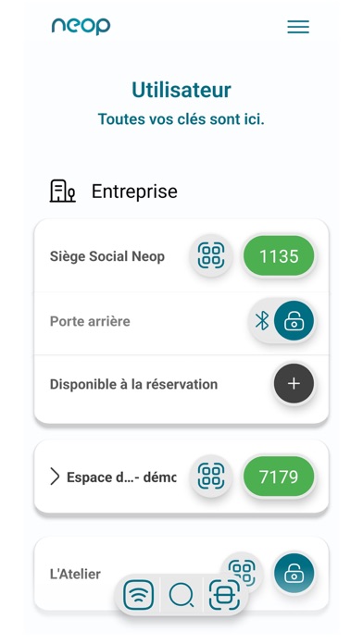
Task: Tap the Wi-Fi icon in floating toolbar
Action: click(x=138, y=594)
